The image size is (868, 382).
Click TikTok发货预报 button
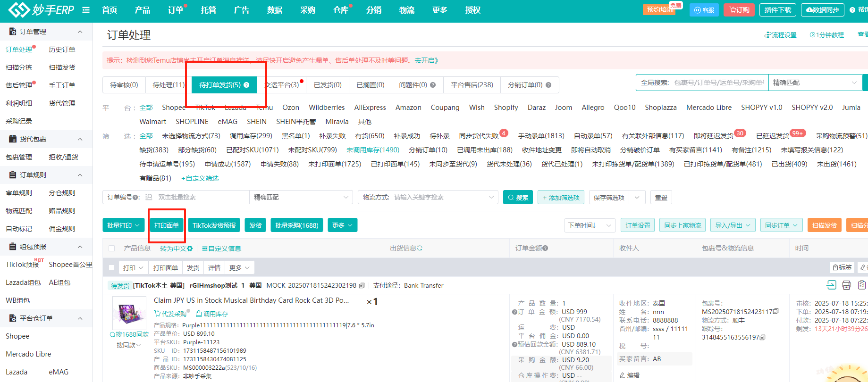(214, 225)
